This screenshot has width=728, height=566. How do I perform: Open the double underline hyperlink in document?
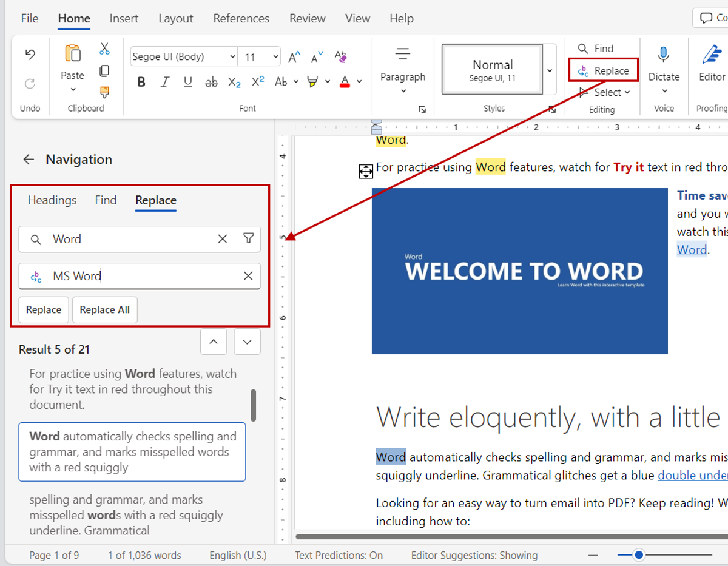pyautogui.click(x=692, y=475)
